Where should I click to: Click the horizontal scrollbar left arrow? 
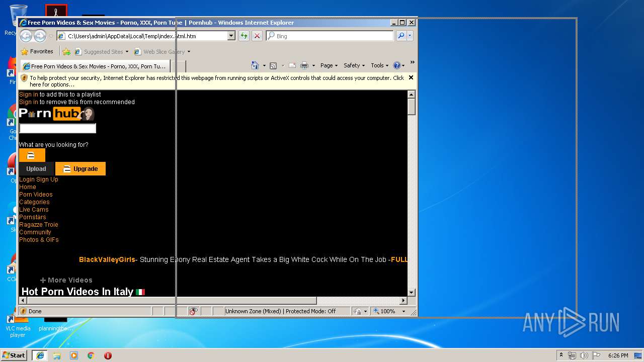point(23,301)
